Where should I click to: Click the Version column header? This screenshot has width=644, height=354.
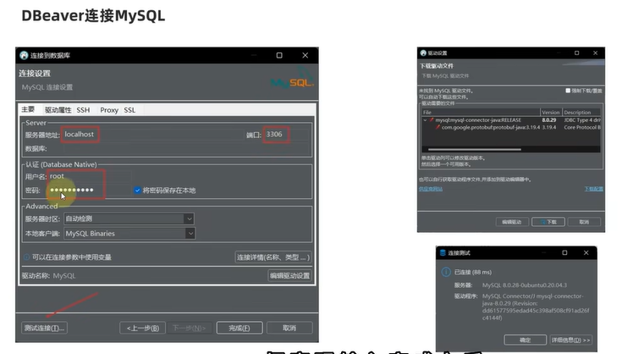tap(551, 113)
